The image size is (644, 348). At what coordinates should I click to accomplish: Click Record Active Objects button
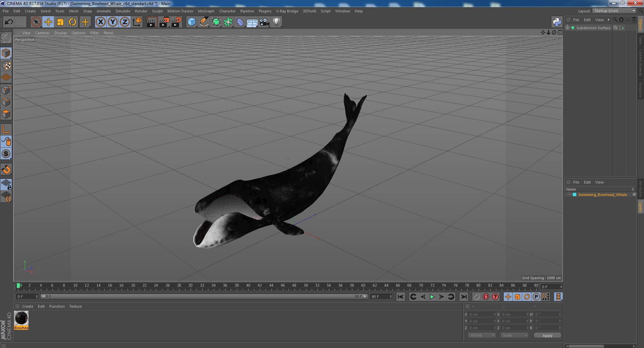[477, 297]
